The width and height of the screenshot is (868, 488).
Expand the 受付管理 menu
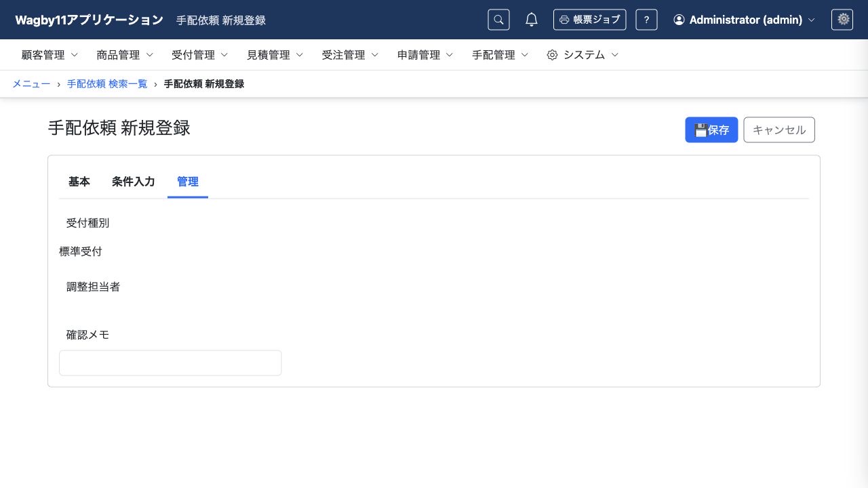pos(200,55)
